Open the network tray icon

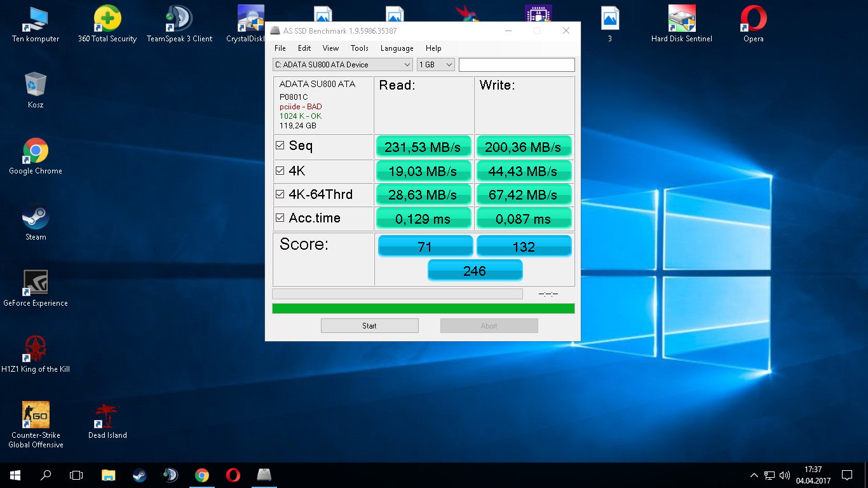point(770,475)
